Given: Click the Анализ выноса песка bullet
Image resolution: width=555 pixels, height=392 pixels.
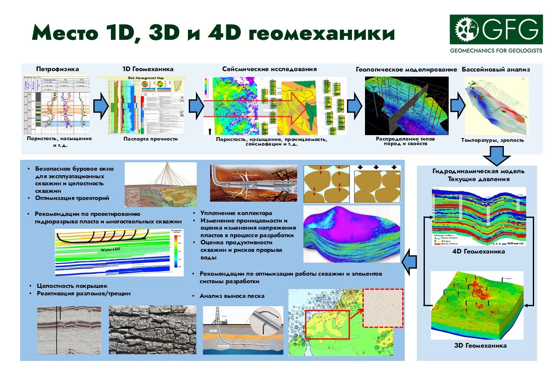Looking at the screenshot, I should coord(232,296).
